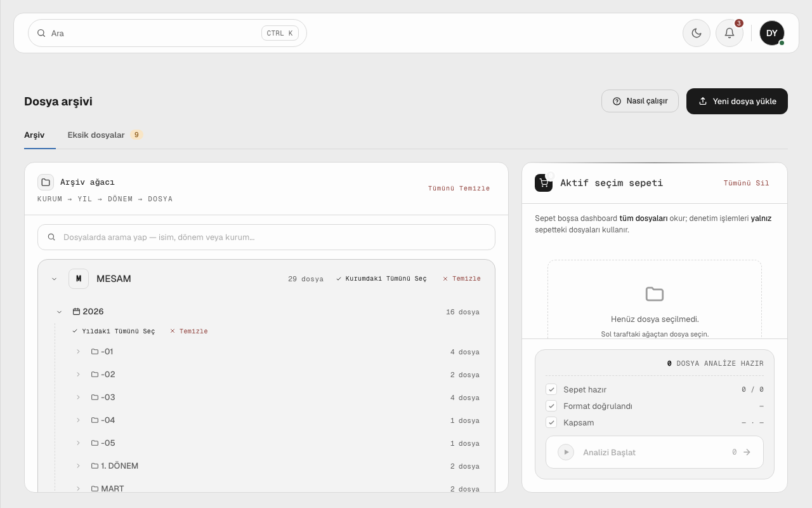Click the MESAM institution logo
Image resolution: width=812 pixels, height=508 pixels.
(79, 279)
